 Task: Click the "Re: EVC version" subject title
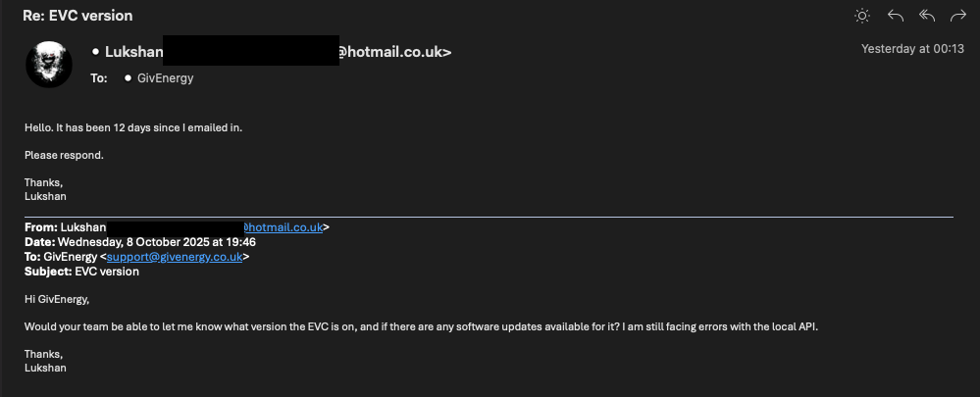pos(77,16)
